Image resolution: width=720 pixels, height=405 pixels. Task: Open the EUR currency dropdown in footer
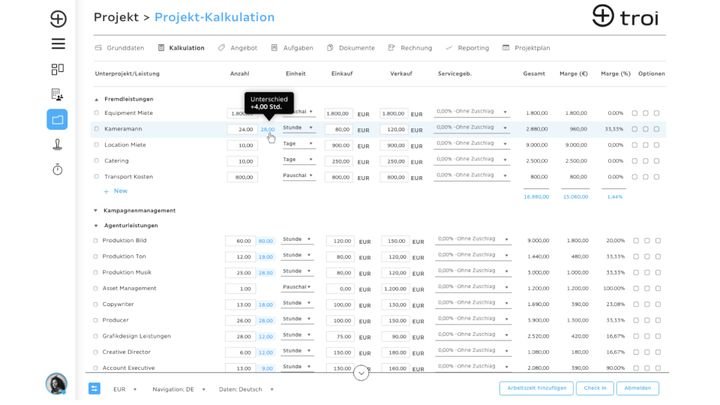pyautogui.click(x=125, y=389)
